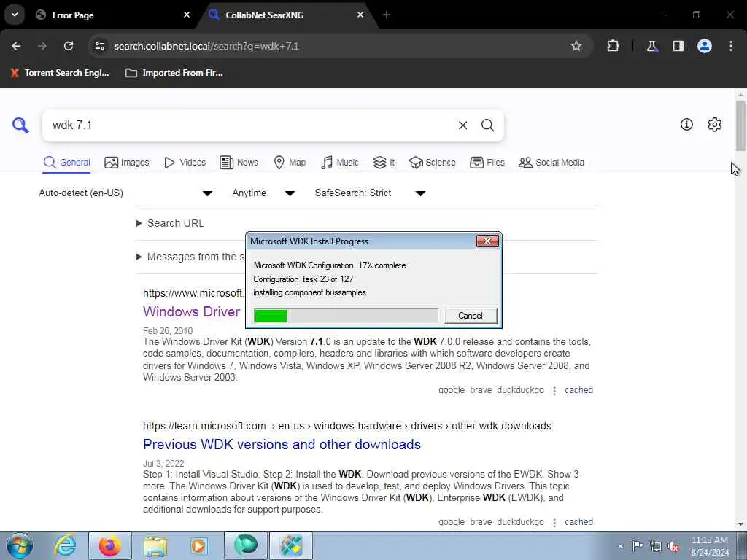The image size is (747, 560).
Task: Go back using the browser back arrow
Action: 16,46
